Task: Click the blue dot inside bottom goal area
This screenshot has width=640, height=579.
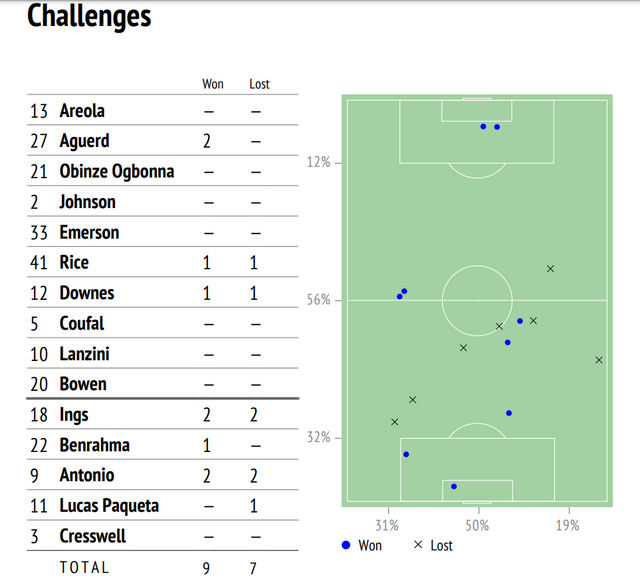Action: point(454,487)
